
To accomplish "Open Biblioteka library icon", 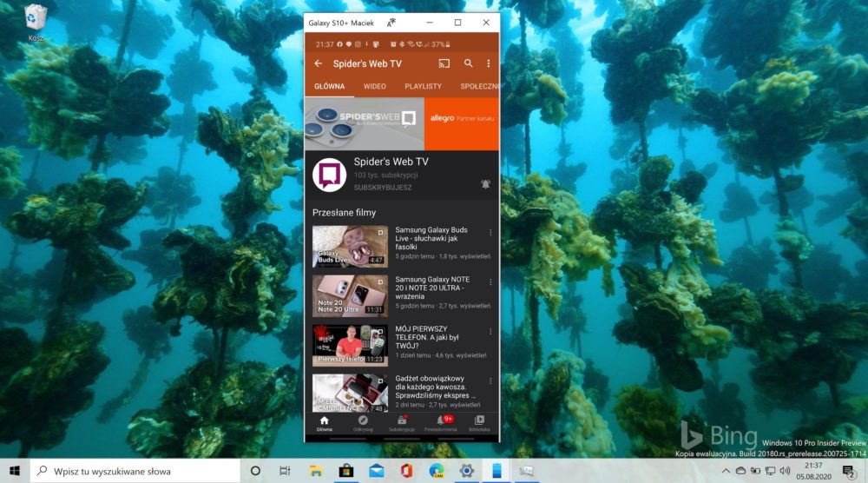I will [479, 424].
